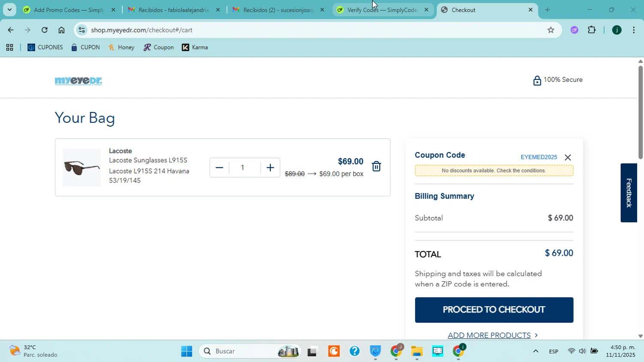644x362 pixels.
Task: Click the taskbar Buscar search box
Action: 250,352
